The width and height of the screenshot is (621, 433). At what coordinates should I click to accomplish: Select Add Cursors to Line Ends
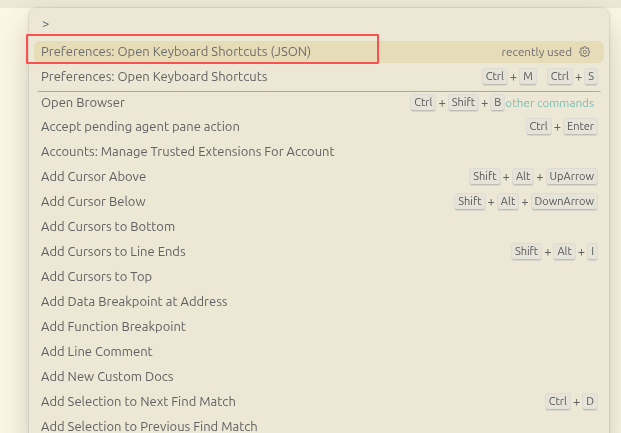[x=319, y=251]
